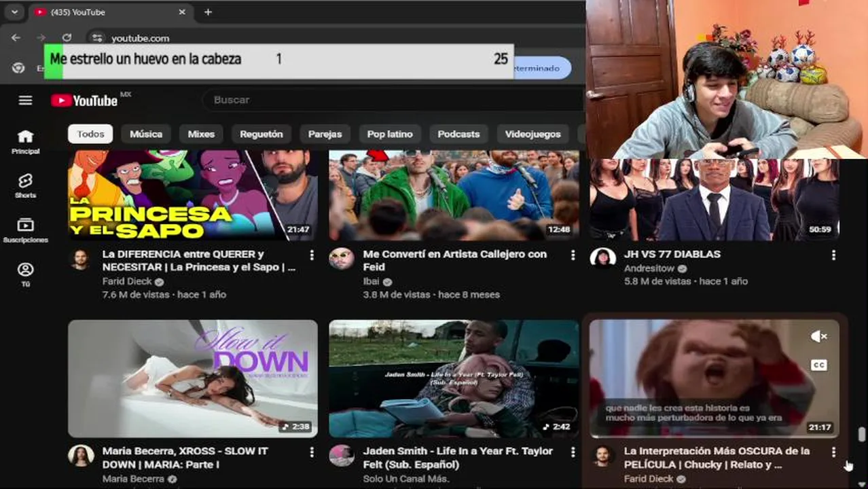Open La Interpretación Más OSCURA title
The height and width of the screenshot is (489, 868).
(717, 458)
